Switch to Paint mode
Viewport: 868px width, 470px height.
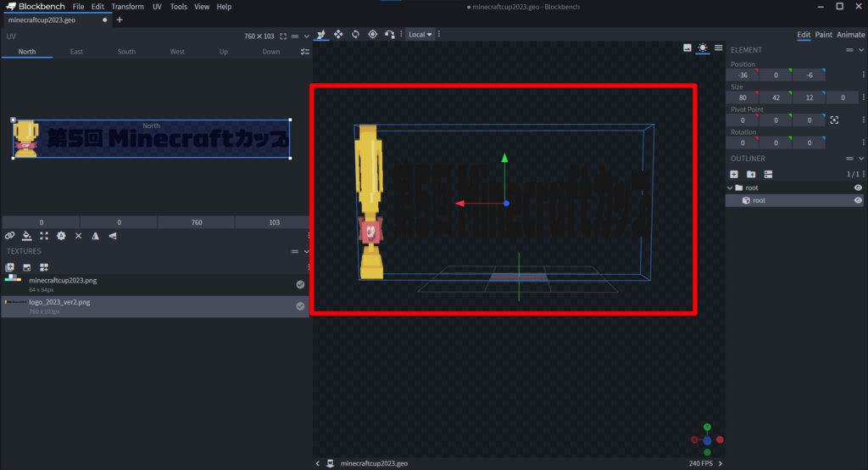[x=823, y=35]
